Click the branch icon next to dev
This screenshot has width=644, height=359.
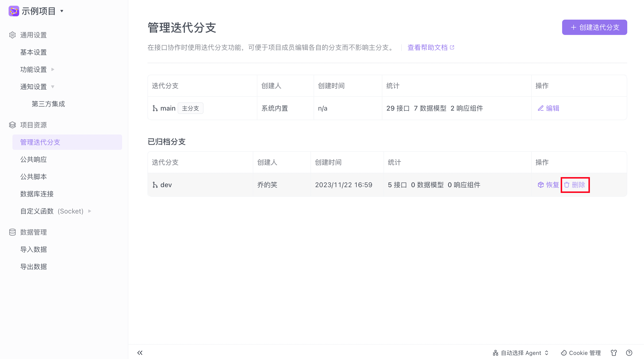155,185
